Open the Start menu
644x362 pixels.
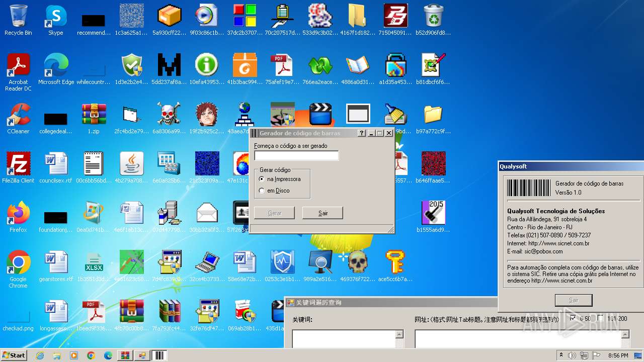pos(14,355)
